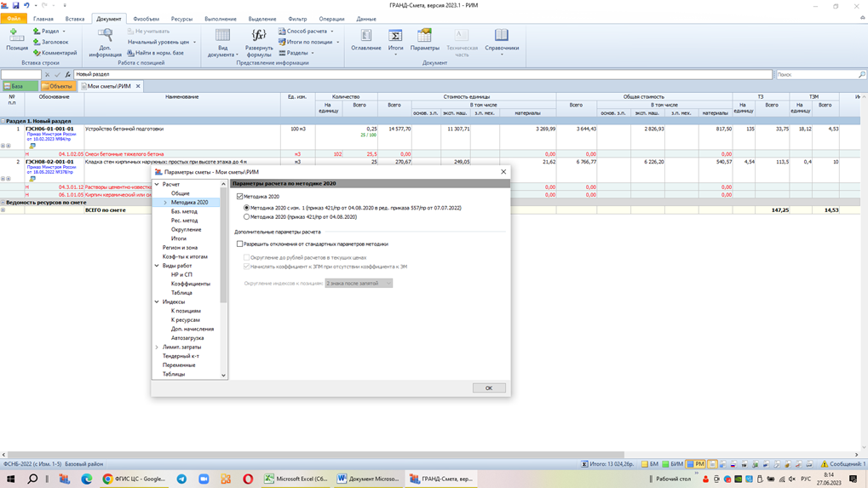Enable Разрешить отклонения от стандартных параметров
This screenshot has height=488, width=868.
click(239, 244)
